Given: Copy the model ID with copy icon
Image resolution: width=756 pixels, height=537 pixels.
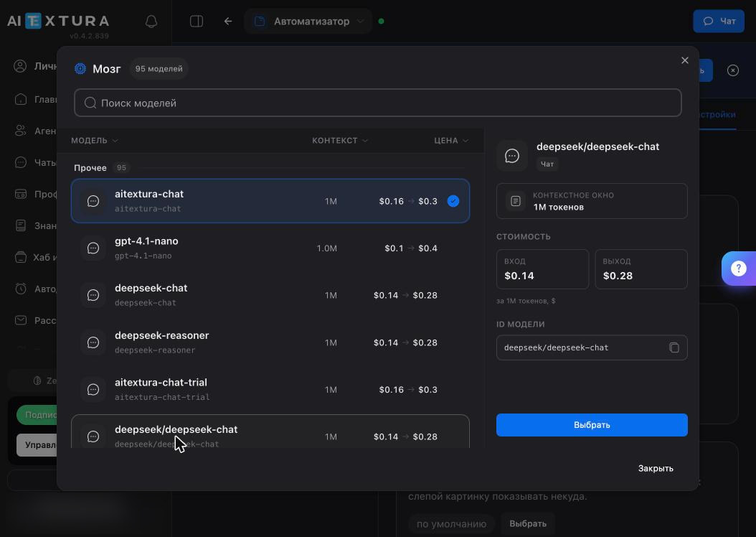Looking at the screenshot, I should pyautogui.click(x=674, y=347).
